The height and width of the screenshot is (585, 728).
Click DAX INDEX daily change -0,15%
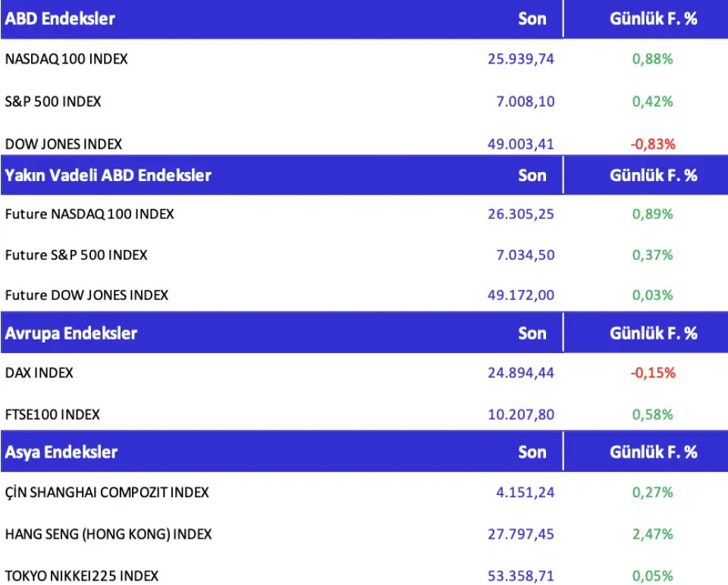[652, 373]
